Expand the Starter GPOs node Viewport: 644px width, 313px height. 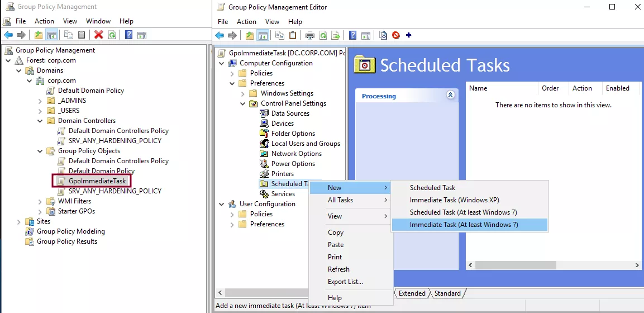click(40, 211)
